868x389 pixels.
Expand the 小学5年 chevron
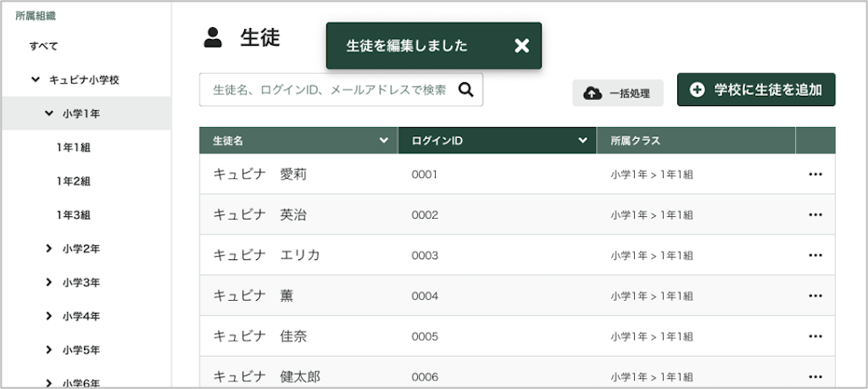pyautogui.click(x=48, y=350)
